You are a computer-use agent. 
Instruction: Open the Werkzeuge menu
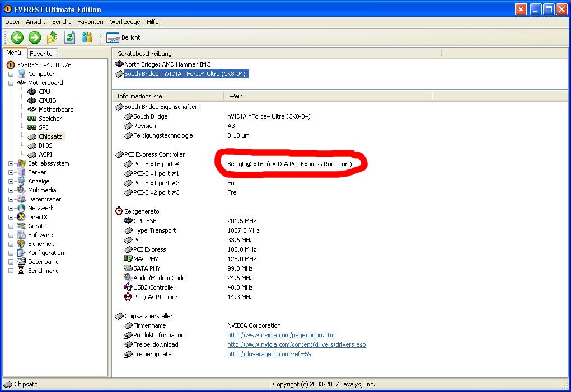coord(125,22)
